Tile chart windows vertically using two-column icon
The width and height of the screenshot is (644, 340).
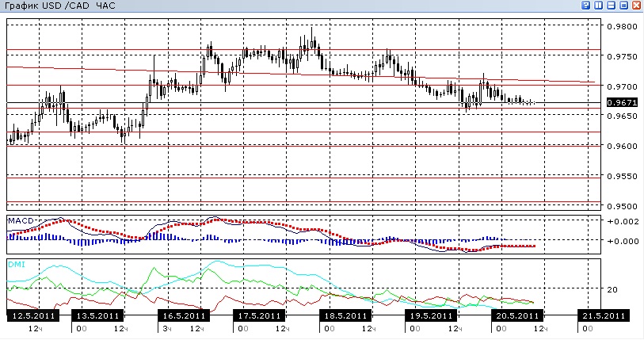(598, 6)
